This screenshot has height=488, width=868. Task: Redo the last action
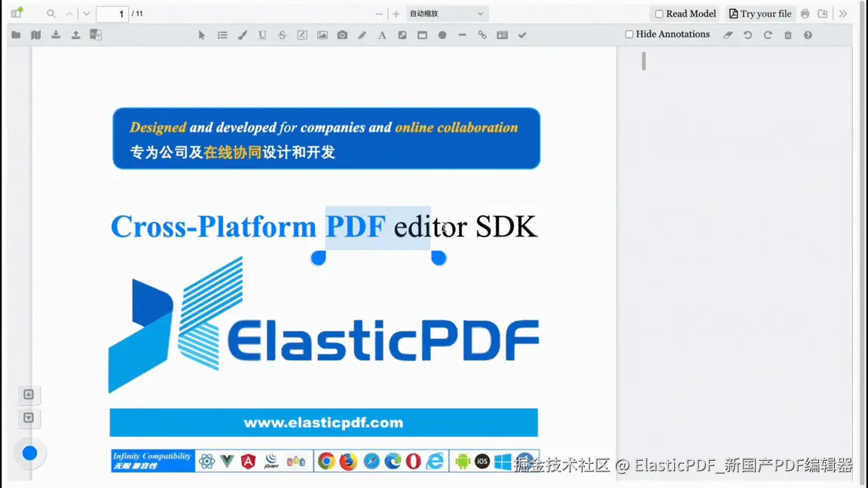tap(768, 35)
